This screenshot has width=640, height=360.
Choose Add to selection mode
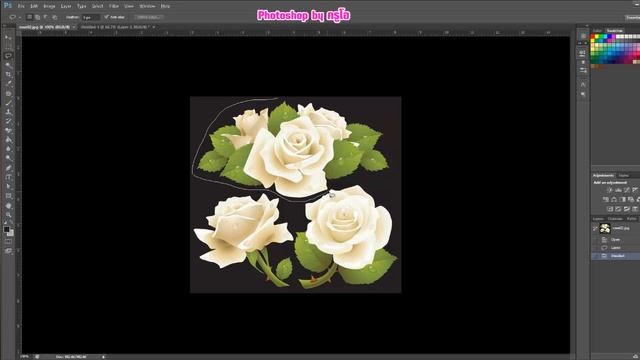tap(38, 17)
